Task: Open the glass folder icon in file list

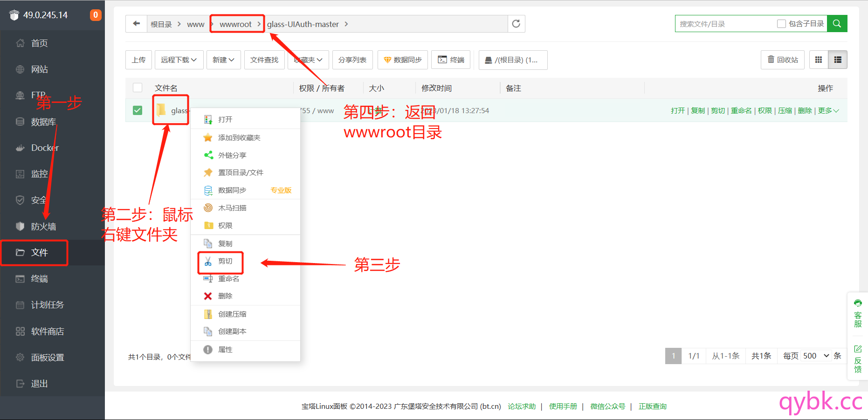Action: point(161,110)
